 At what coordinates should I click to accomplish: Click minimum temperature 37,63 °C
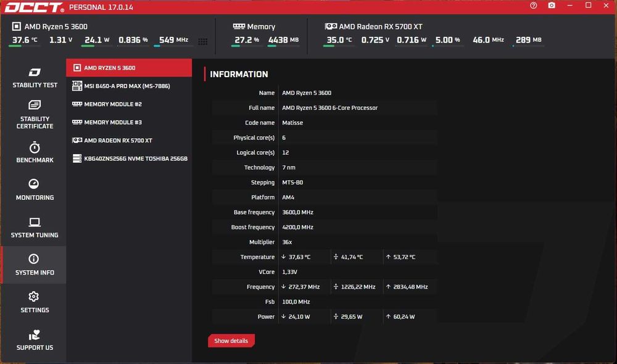pos(299,257)
